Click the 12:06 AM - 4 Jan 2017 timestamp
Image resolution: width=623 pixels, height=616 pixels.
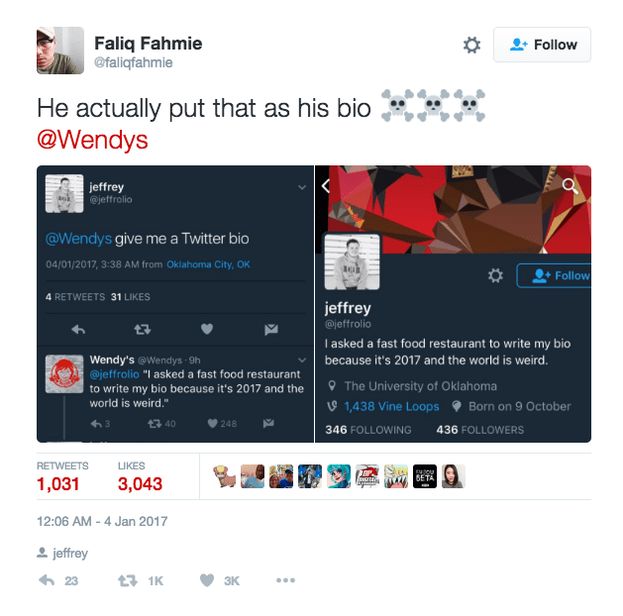[x=102, y=521]
